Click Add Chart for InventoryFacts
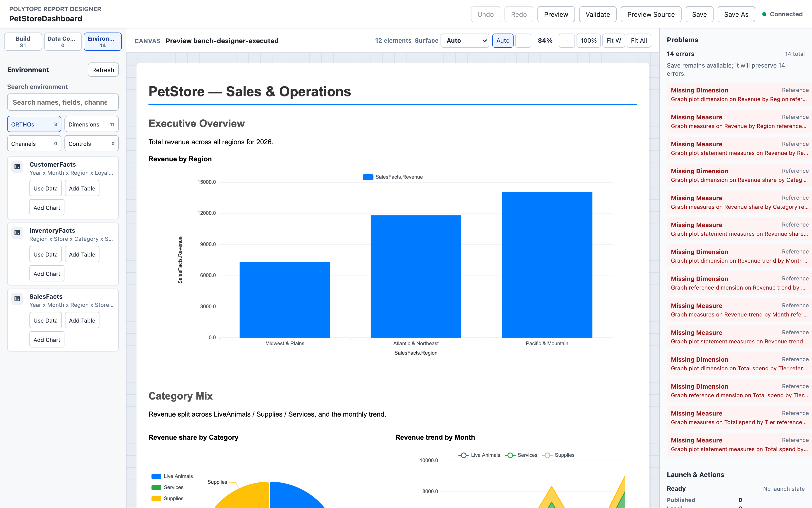The height and width of the screenshot is (508, 812). pos(47,274)
